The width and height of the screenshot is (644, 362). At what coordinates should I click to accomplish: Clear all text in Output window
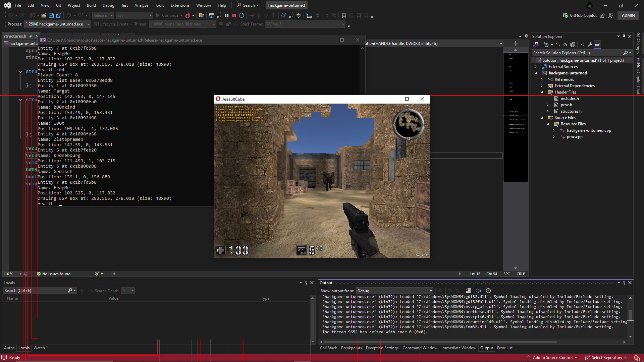pos(468,291)
